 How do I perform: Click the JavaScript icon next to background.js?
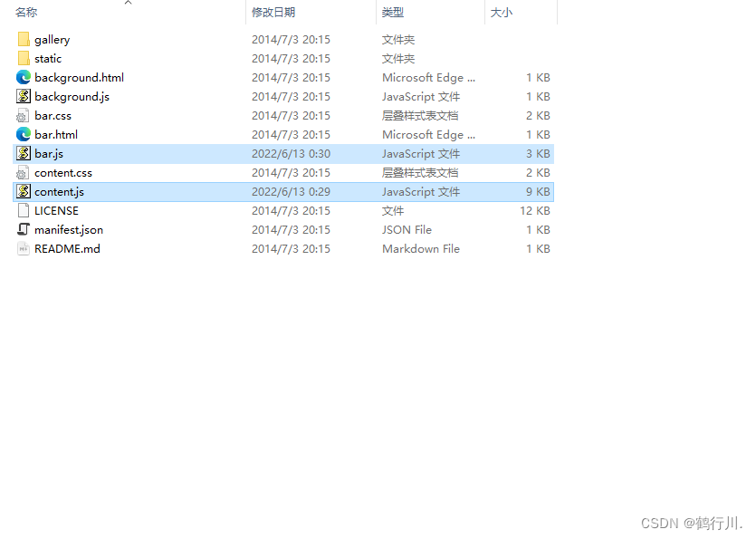(22, 96)
